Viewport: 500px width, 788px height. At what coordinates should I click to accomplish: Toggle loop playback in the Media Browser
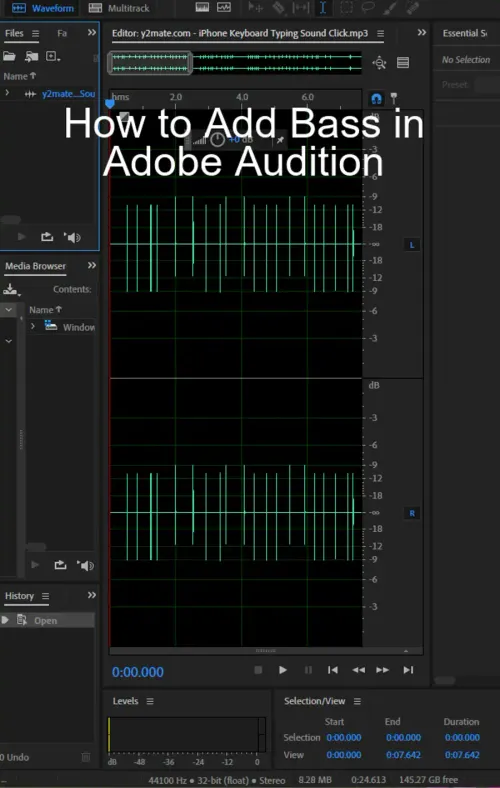pos(60,565)
